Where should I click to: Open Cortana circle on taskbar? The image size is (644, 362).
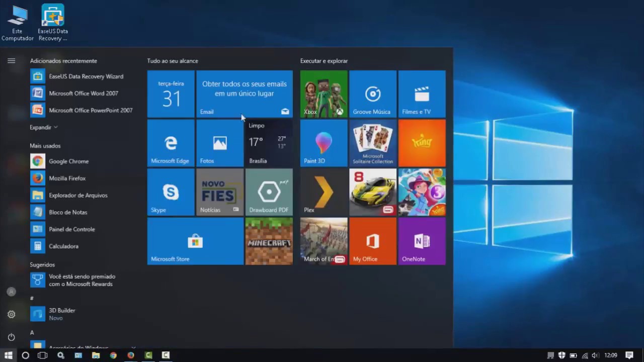(25, 355)
